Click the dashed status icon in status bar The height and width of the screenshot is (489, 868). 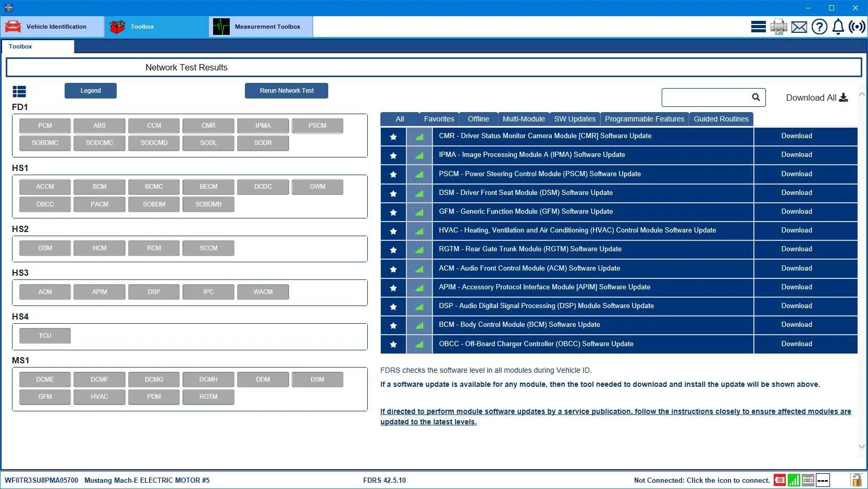[823, 480]
